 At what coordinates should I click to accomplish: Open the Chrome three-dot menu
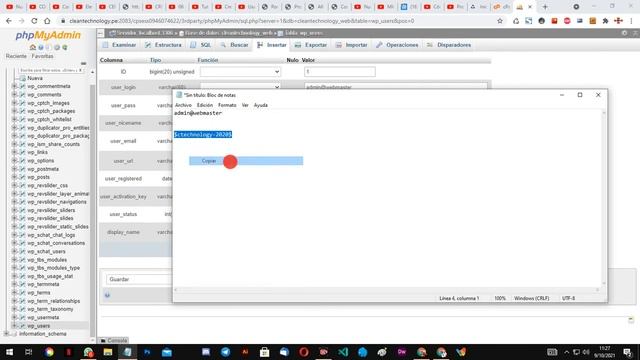(631, 21)
